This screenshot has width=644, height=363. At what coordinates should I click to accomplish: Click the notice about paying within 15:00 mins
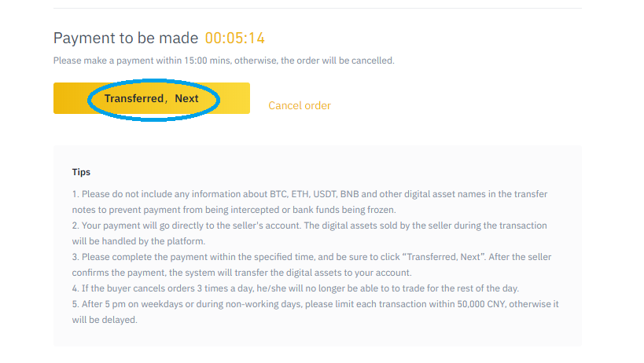point(224,60)
